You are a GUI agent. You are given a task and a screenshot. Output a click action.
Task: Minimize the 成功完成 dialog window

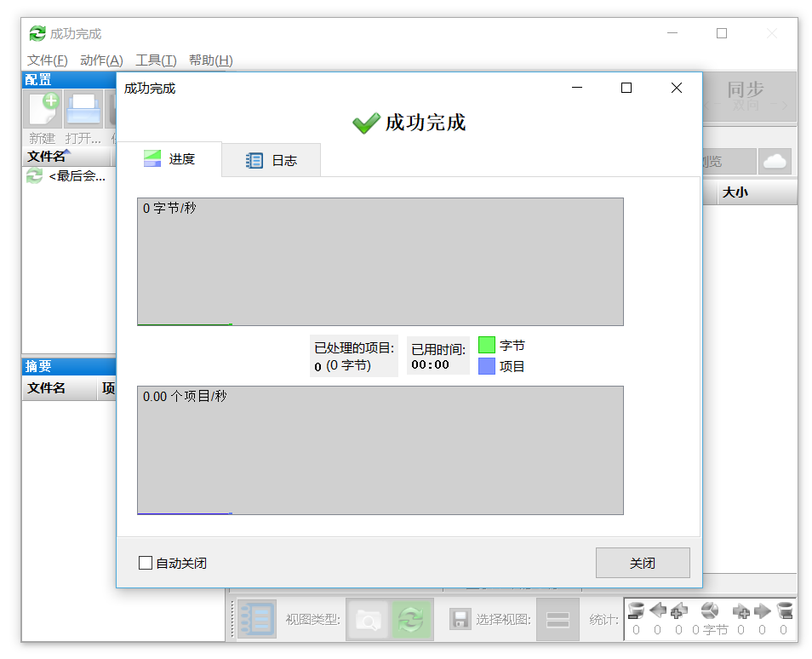(x=577, y=88)
